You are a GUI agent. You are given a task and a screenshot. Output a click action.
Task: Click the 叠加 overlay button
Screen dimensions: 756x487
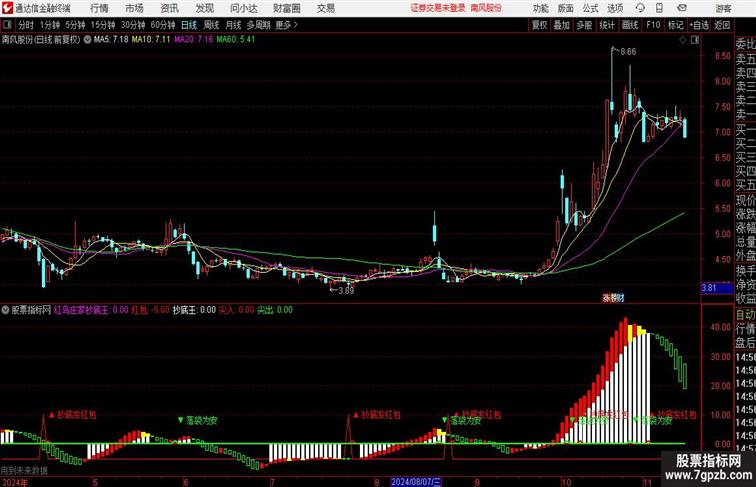pyautogui.click(x=562, y=25)
